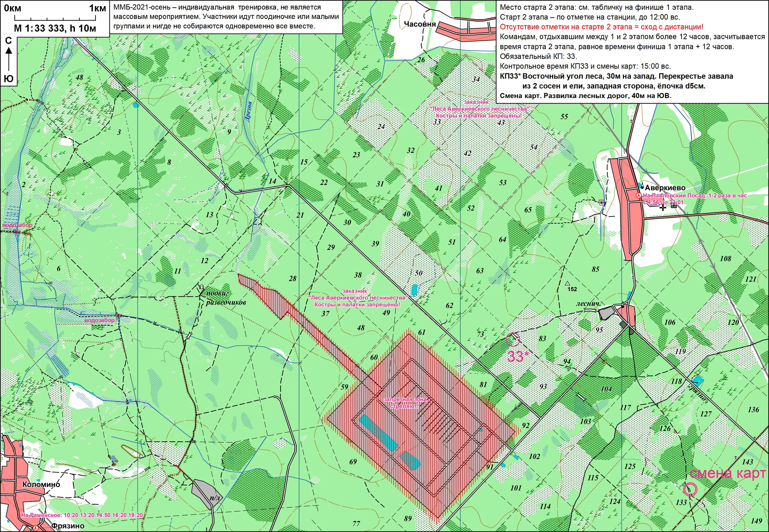Select quarter number 108
769x532 pixels.
click(x=725, y=258)
